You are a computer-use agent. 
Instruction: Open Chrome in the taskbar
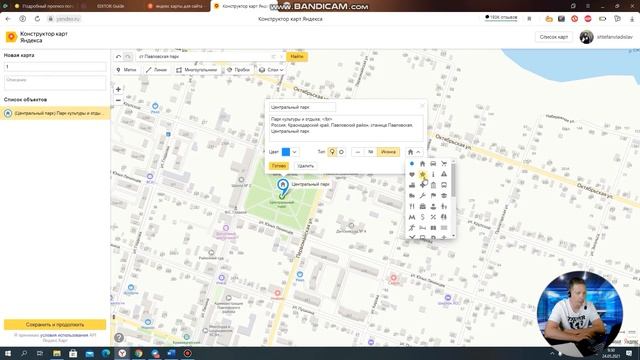(x=138, y=353)
